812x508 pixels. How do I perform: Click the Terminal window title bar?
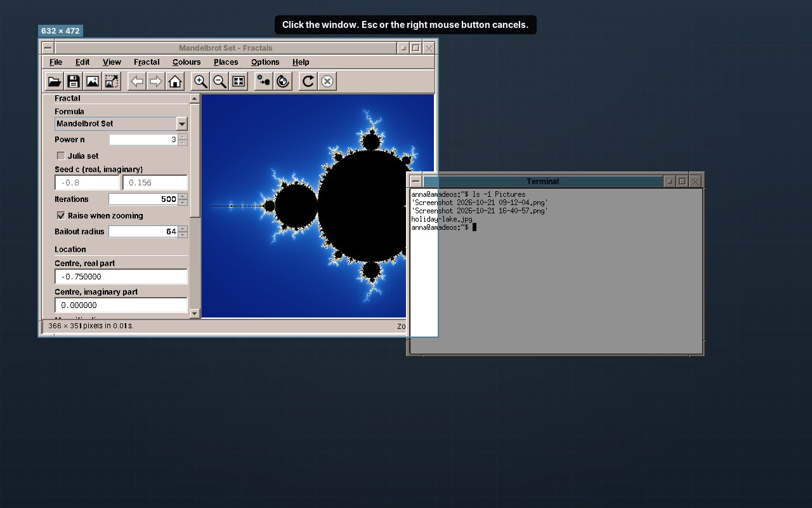pos(542,181)
